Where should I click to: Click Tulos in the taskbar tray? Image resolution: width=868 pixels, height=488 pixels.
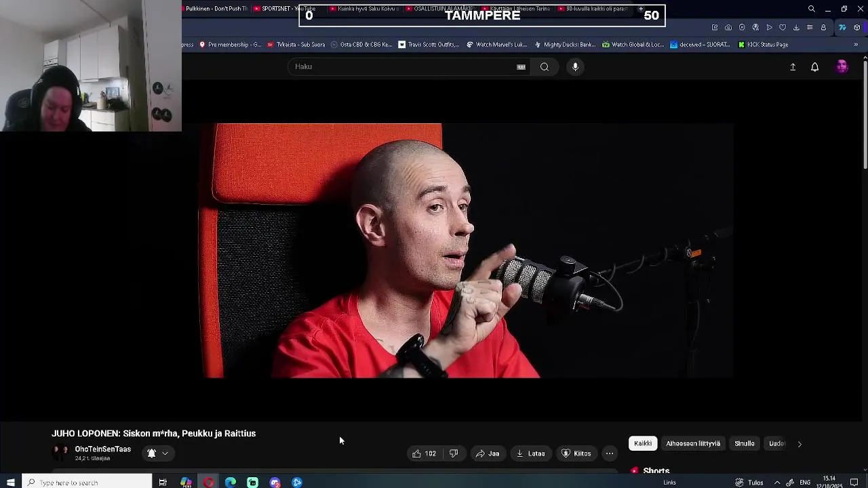(749, 483)
